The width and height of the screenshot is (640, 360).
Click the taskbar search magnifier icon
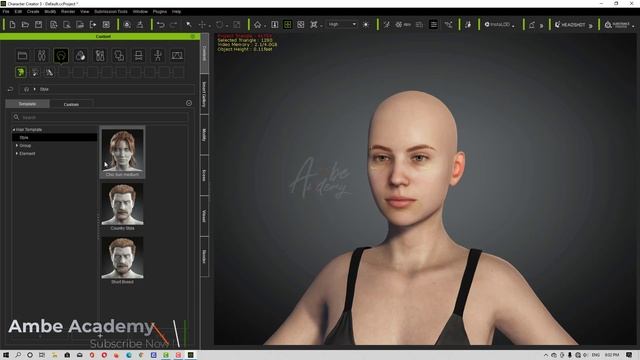click(18, 355)
